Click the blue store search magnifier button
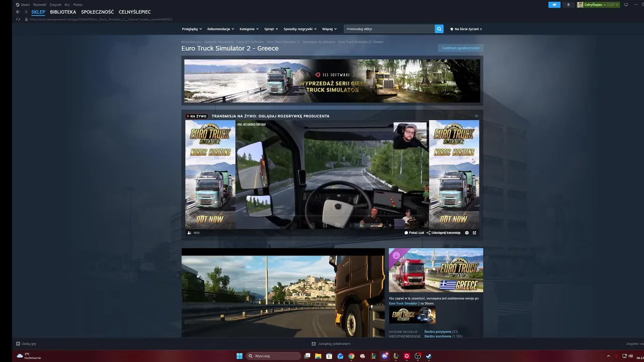Viewport: 644px width, 362px height. pos(439,29)
